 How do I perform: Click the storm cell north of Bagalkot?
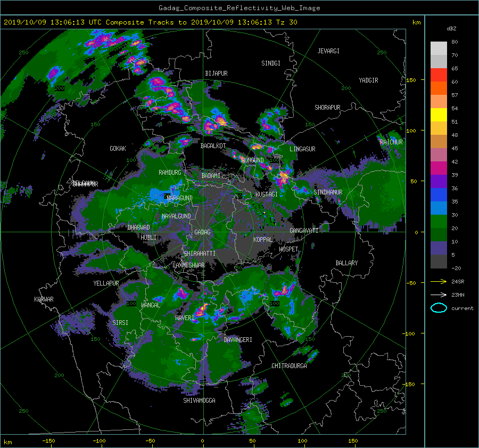215,123
